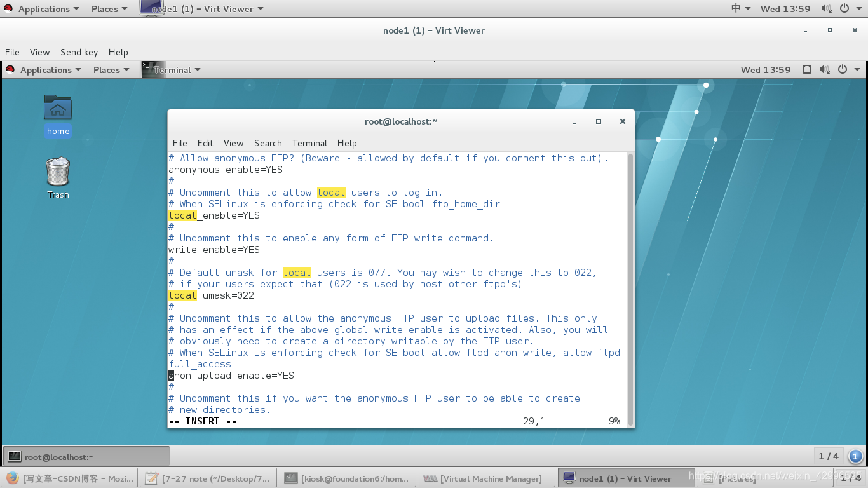Open the Search menu in the terminal window

[x=268, y=143]
